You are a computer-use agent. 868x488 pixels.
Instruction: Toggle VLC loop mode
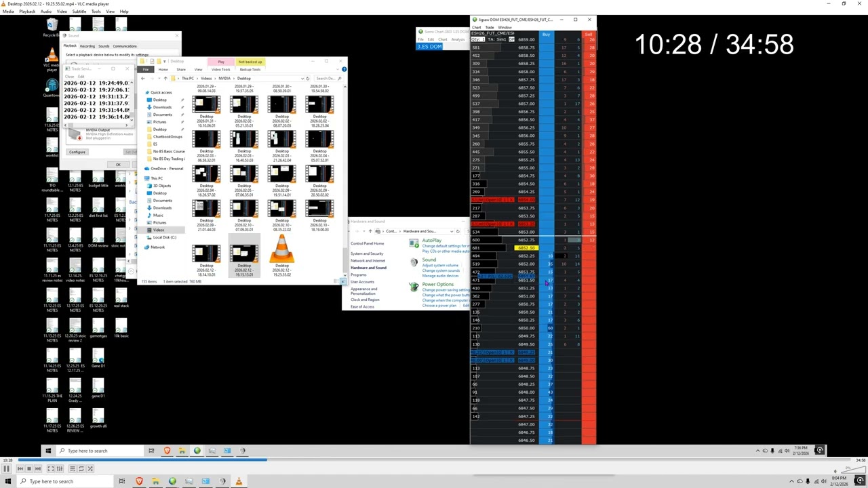(81, 468)
